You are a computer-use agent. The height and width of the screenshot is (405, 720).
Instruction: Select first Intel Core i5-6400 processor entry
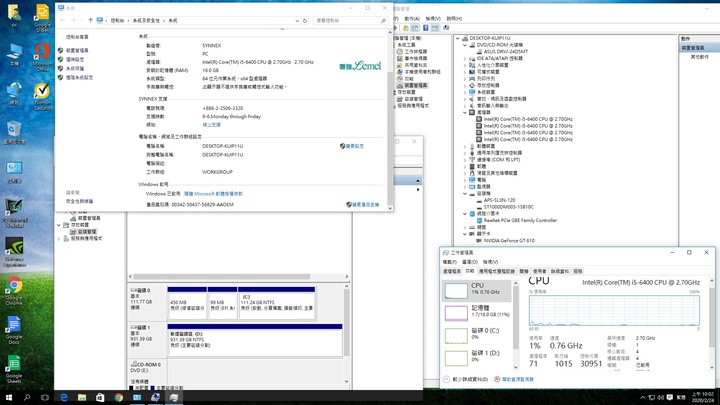528,119
